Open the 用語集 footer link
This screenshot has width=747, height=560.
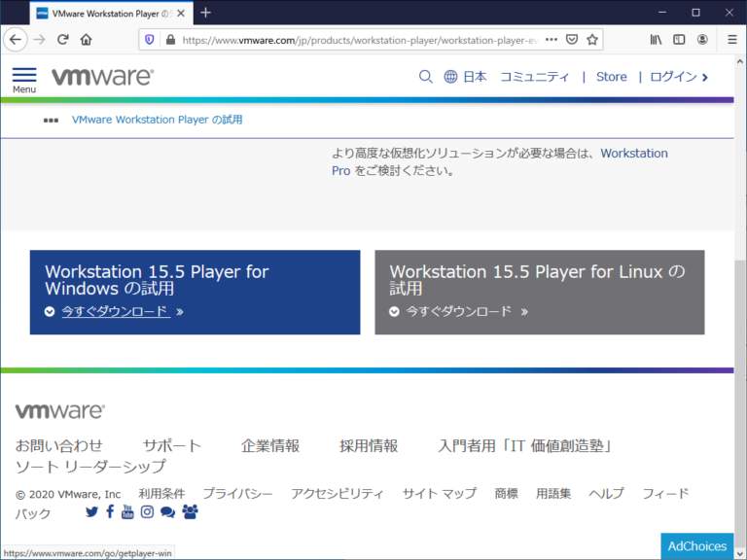(553, 494)
